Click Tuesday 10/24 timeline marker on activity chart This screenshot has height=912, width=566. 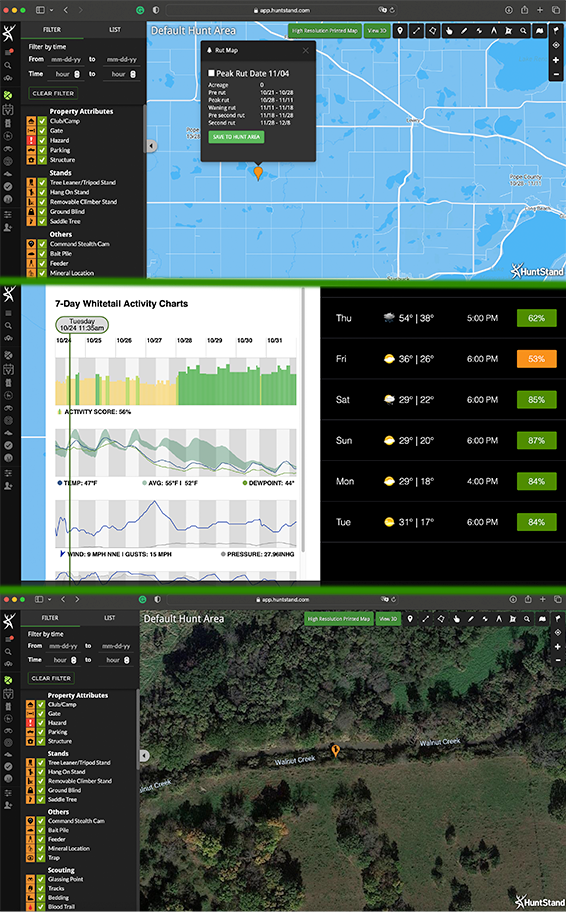point(82,325)
